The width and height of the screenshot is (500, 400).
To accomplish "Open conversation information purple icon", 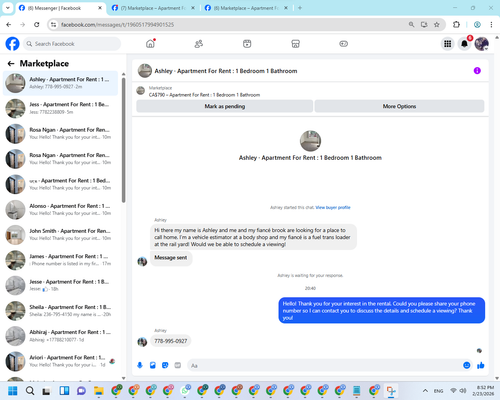I will (x=477, y=71).
